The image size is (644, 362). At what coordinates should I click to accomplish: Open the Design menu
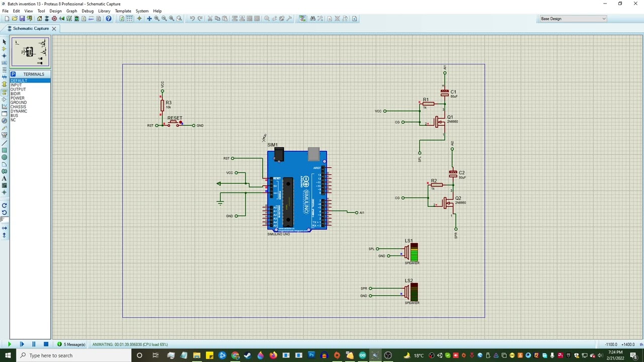pyautogui.click(x=55, y=11)
